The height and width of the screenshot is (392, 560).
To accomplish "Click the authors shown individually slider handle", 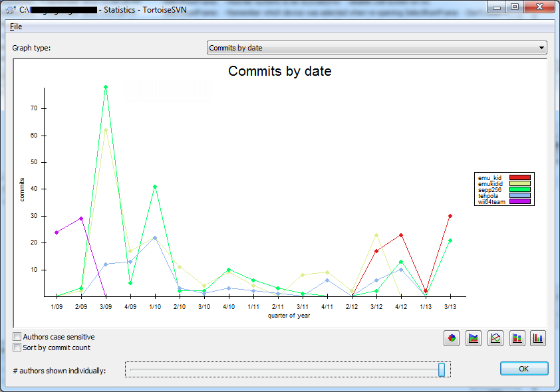I will tap(442, 369).
